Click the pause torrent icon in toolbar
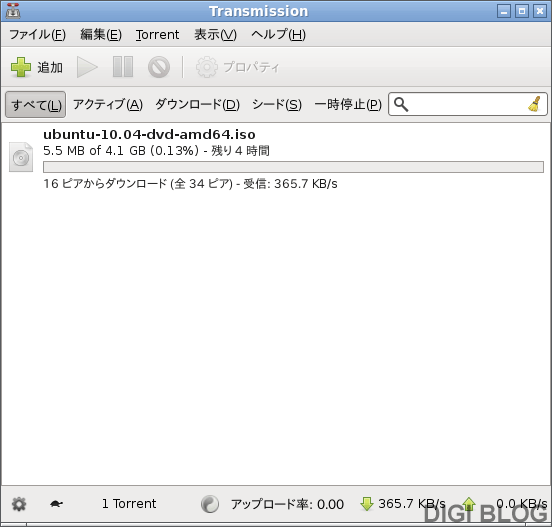Screen dimensions: 552x527 tap(123, 67)
